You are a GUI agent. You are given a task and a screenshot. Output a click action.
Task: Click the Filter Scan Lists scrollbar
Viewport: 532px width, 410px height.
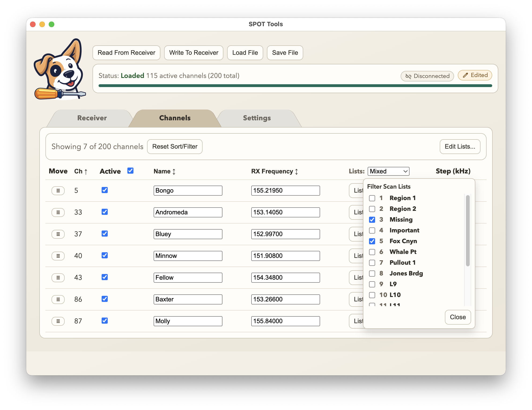click(x=467, y=231)
